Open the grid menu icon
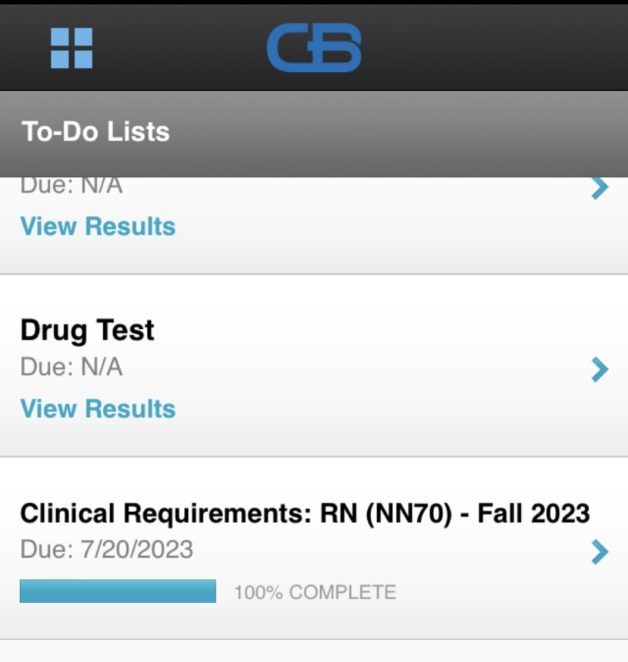Viewport: 628px width, 662px height. pos(72,48)
